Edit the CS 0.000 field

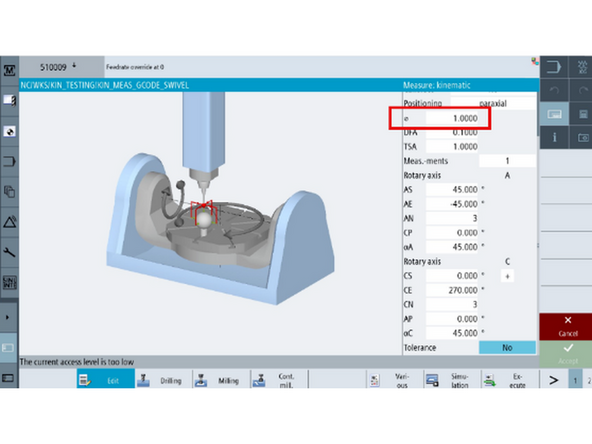pos(452,276)
